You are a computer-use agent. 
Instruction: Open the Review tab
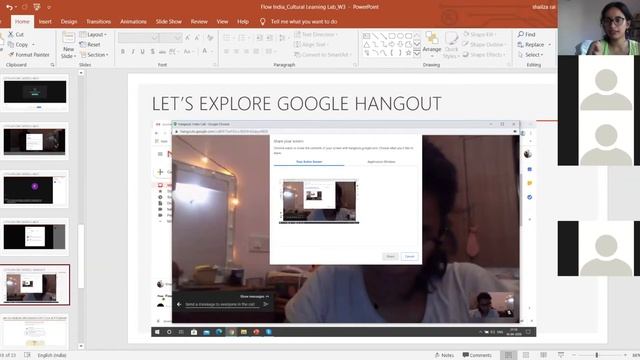click(x=199, y=22)
